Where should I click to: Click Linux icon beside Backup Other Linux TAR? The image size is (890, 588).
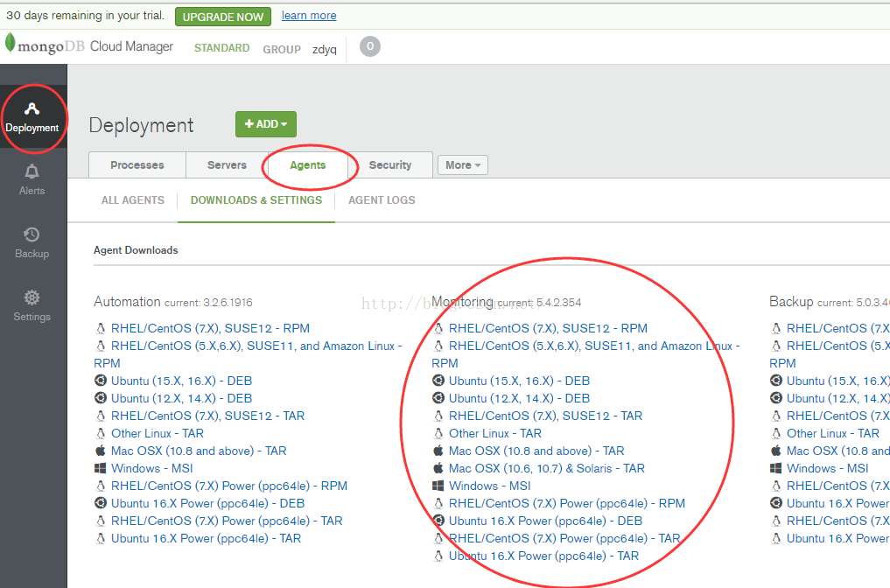[x=776, y=434]
